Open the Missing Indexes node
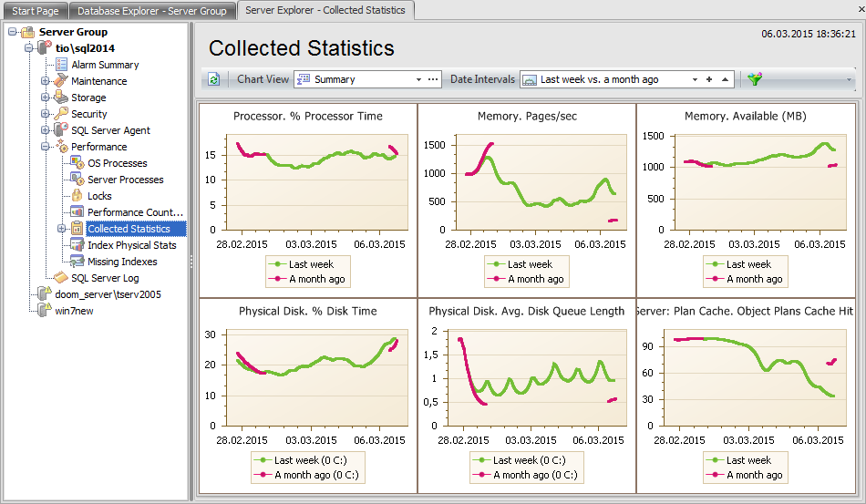 coord(121,262)
